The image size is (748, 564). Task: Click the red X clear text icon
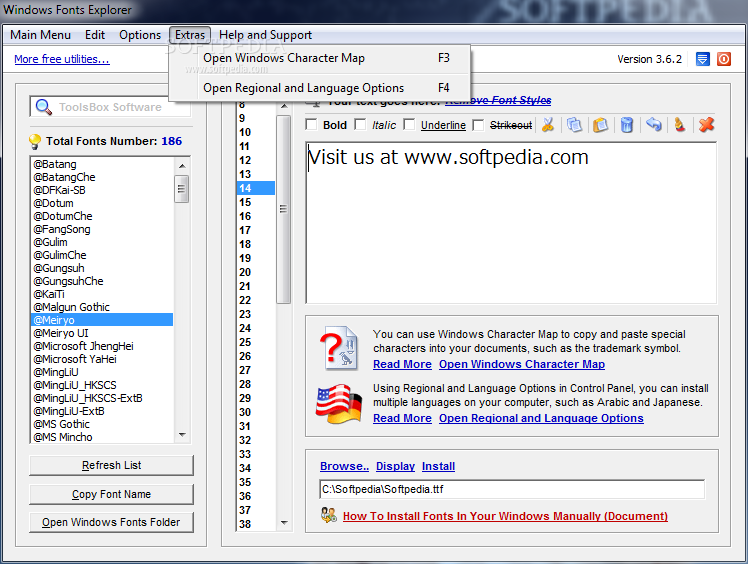click(706, 125)
